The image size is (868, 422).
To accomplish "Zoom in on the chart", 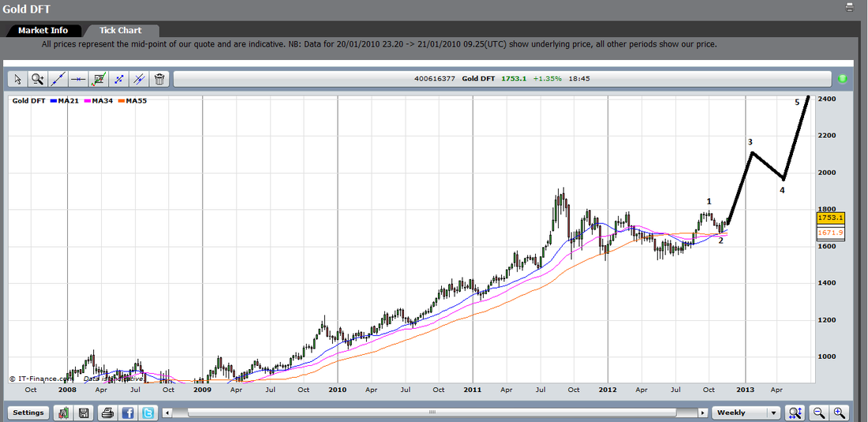I will click(x=840, y=413).
